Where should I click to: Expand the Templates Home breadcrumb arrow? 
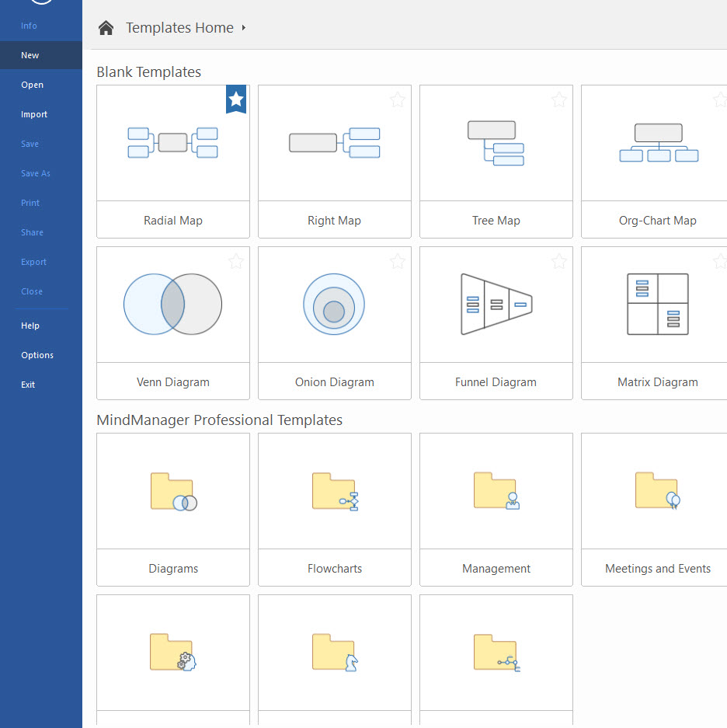pyautogui.click(x=244, y=28)
